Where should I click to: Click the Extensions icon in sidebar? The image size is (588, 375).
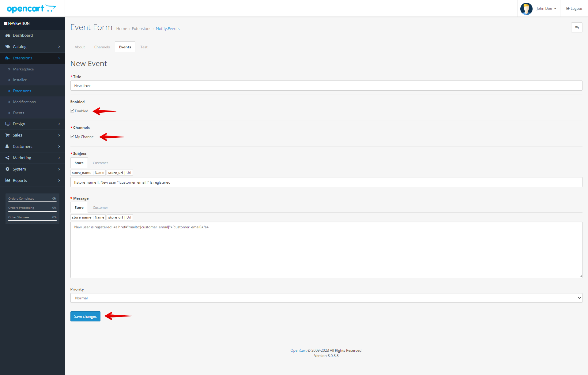coord(8,58)
